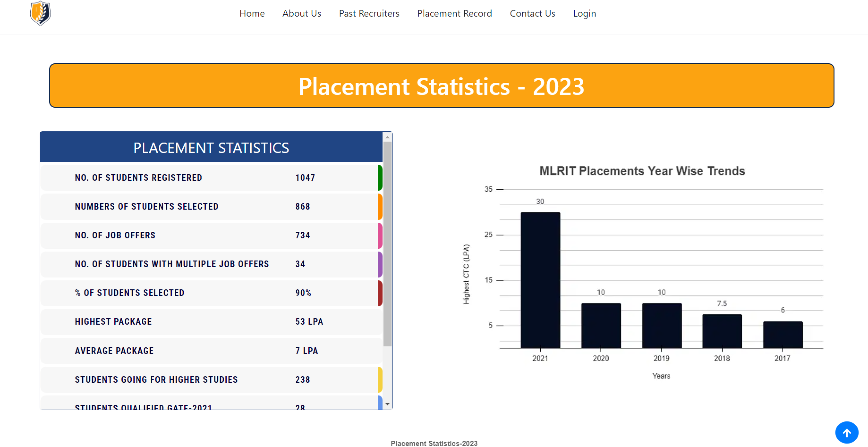Click the pink color tag on the Job Offers row
The height and width of the screenshot is (447, 868).
click(x=380, y=235)
